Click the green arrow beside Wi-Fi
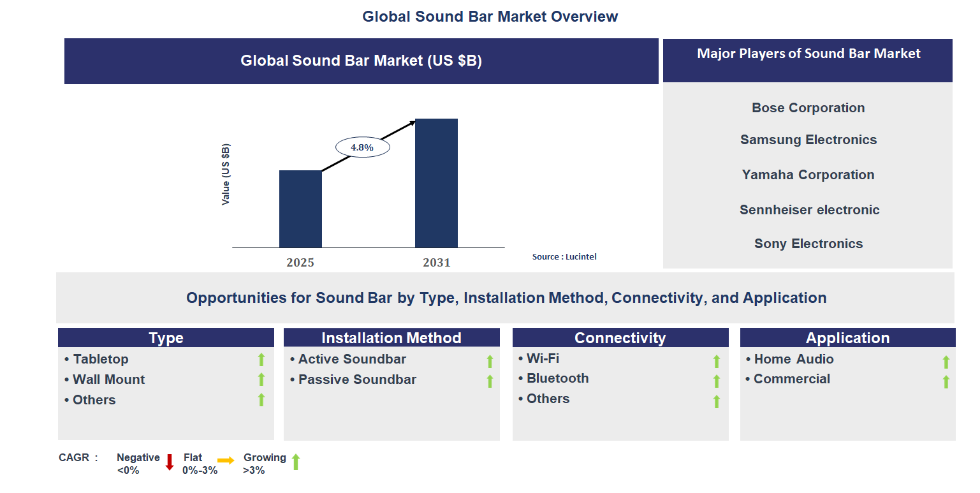The height and width of the screenshot is (493, 980). coord(715,360)
